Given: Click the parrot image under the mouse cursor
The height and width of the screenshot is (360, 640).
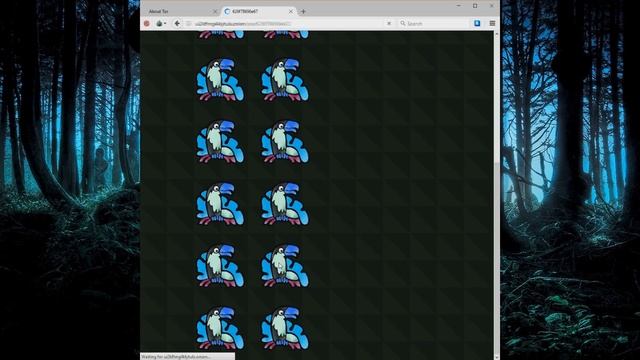Looking at the screenshot, I should 284,266.
